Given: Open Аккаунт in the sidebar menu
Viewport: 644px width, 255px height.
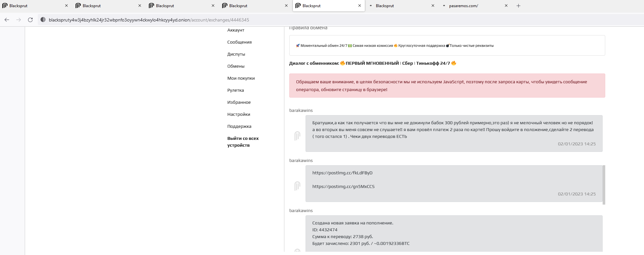Looking at the screenshot, I should click(x=236, y=30).
